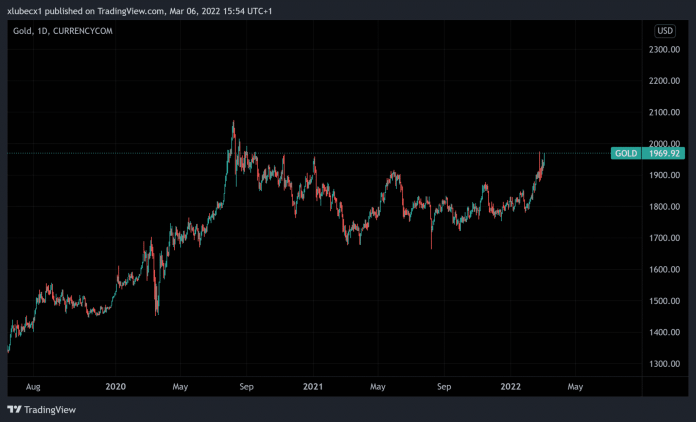
Task: Select the 2020 label on time axis
Action: coord(115,385)
